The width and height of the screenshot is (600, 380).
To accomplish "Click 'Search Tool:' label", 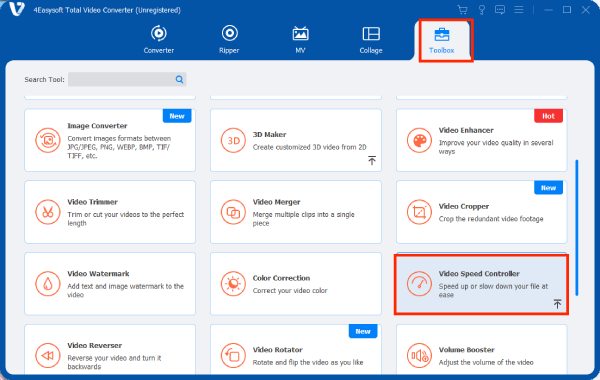I will (44, 80).
